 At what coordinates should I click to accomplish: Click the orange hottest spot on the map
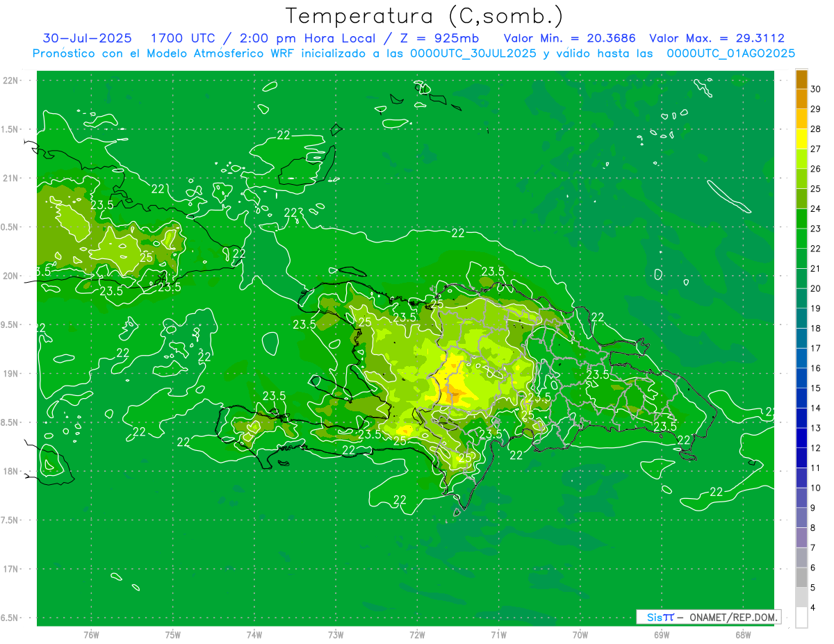[x=453, y=392]
